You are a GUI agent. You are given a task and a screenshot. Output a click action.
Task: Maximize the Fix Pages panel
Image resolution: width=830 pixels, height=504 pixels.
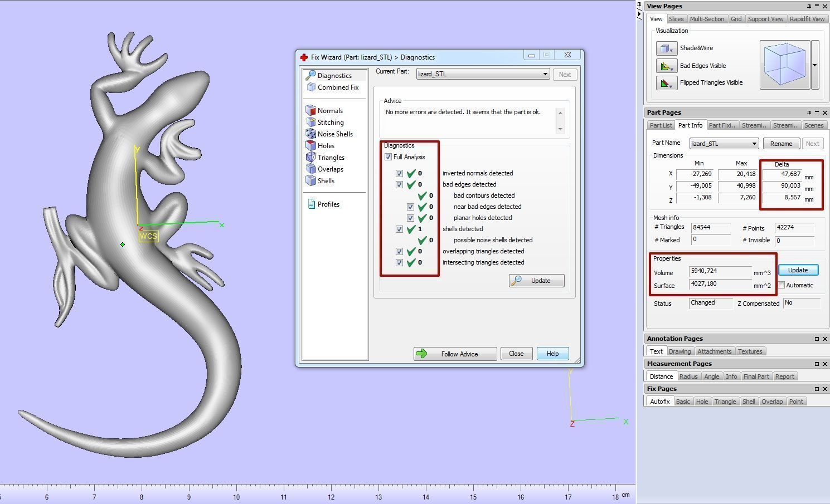(x=817, y=389)
